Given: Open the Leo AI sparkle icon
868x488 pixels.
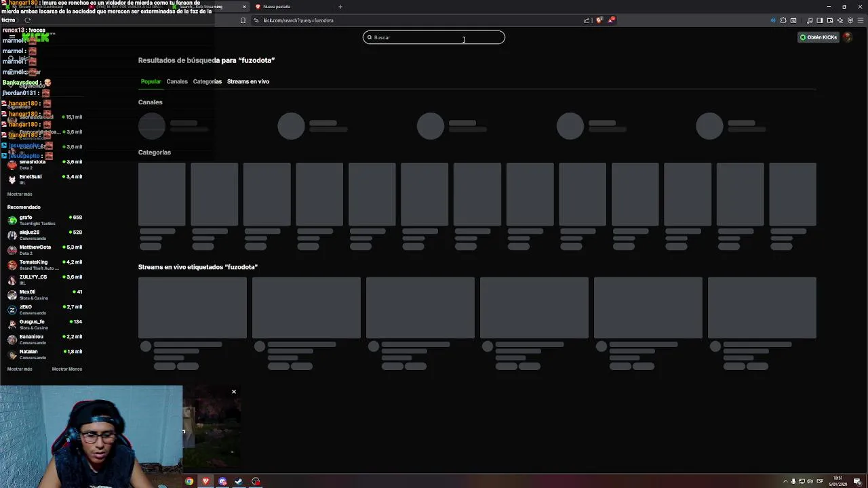Looking at the screenshot, I should 840,20.
